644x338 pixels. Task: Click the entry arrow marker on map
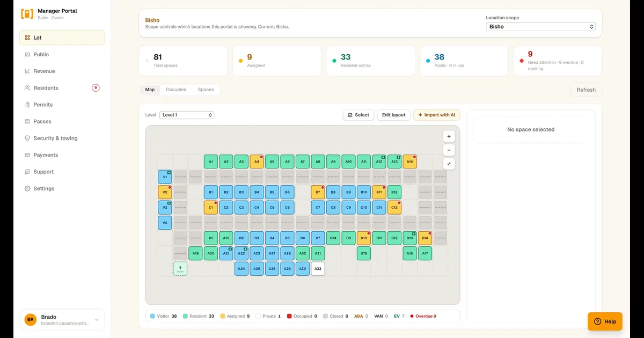click(x=180, y=269)
